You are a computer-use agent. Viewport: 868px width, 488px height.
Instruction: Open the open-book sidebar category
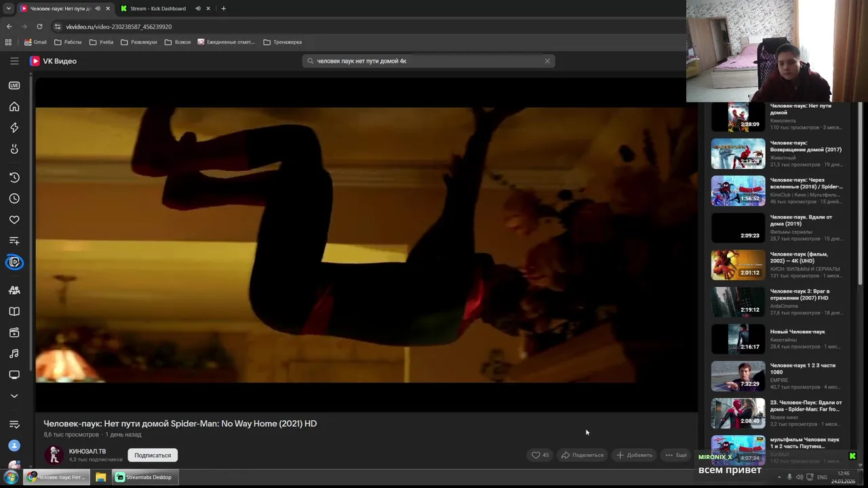coord(14,312)
